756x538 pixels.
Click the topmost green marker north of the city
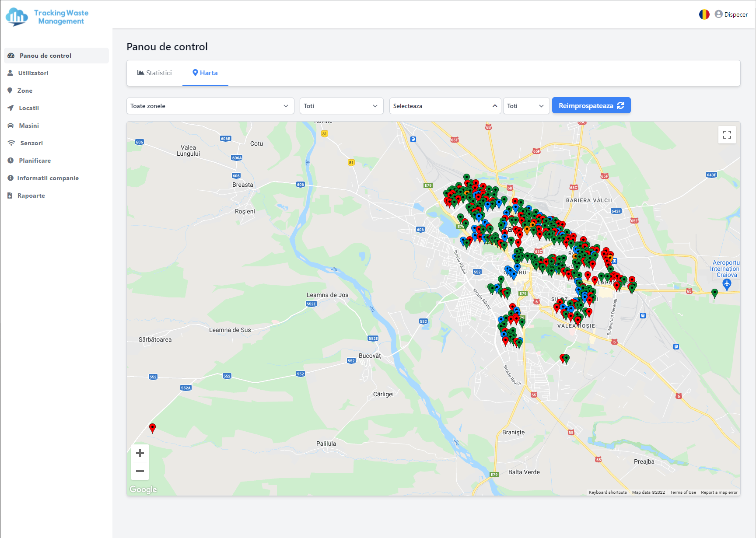tap(466, 178)
